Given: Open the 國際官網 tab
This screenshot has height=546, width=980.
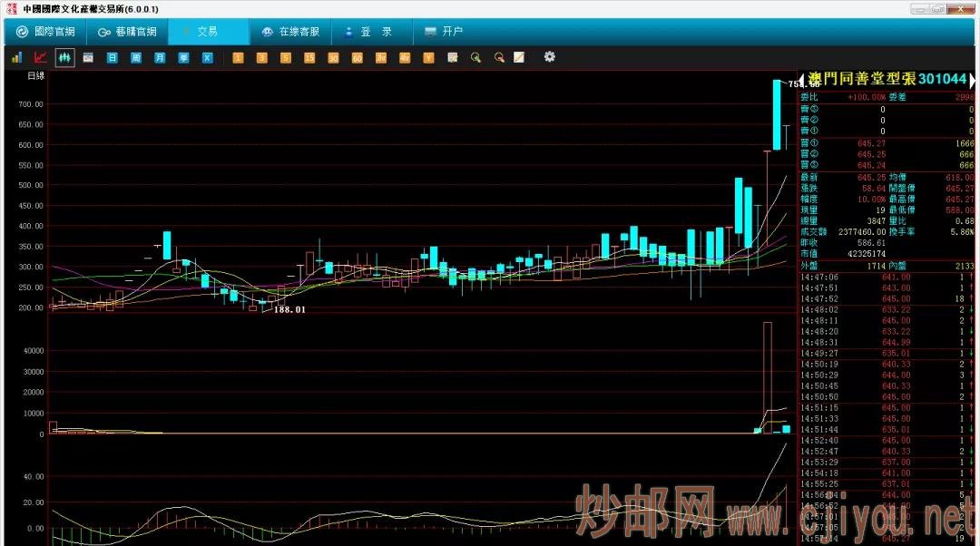Looking at the screenshot, I should pos(45,31).
